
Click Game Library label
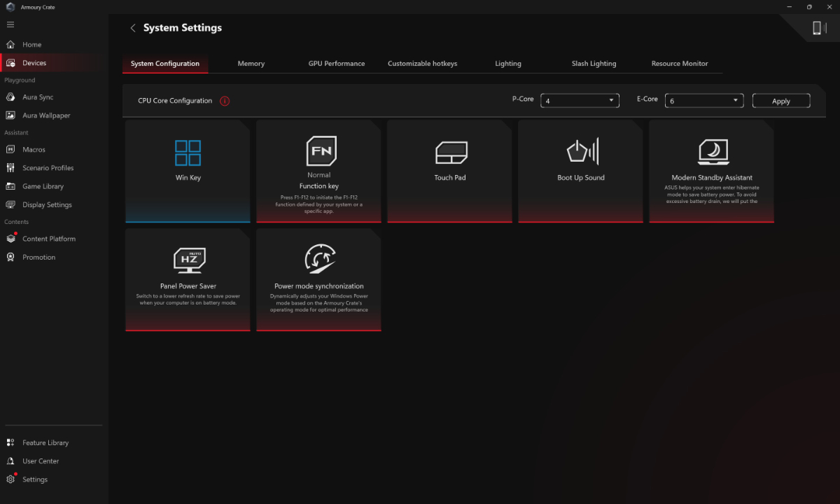pos(43,186)
